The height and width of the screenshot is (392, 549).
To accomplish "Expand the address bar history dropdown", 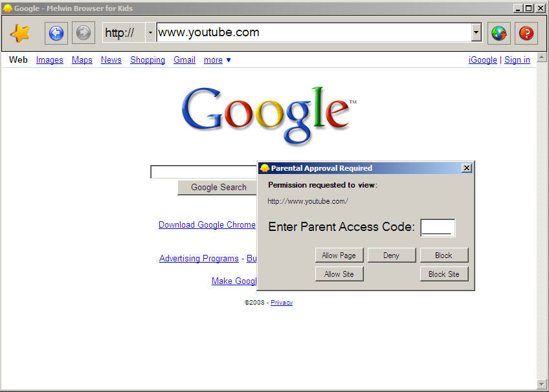I will click(476, 32).
